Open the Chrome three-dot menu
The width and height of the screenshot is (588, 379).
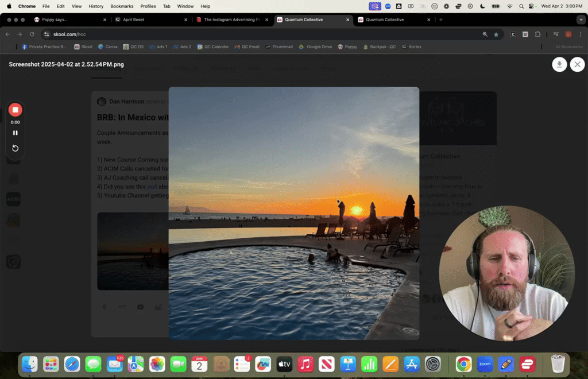(581, 34)
